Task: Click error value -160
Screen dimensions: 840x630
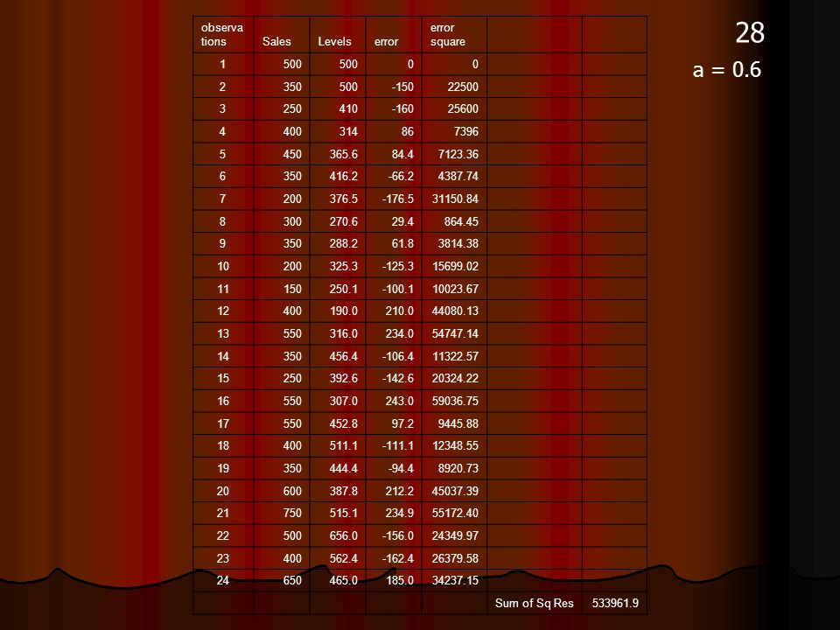Action: pos(402,108)
